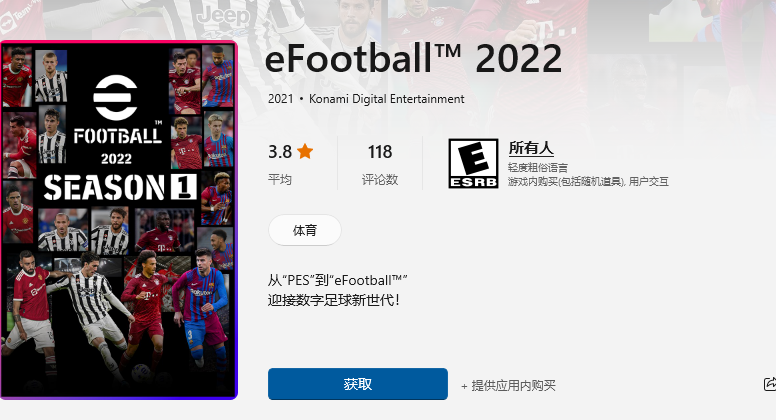The width and height of the screenshot is (776, 420).
Task: Click the 118 review count
Action: coord(380,152)
